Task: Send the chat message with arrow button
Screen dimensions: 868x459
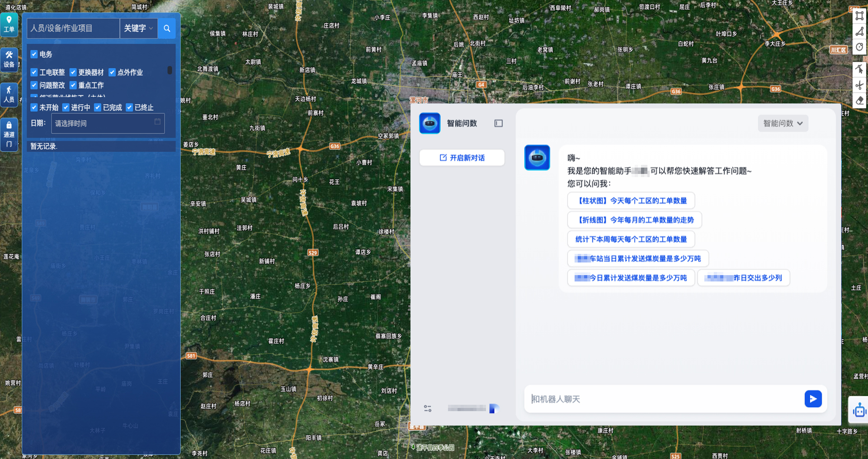Action: [812, 399]
